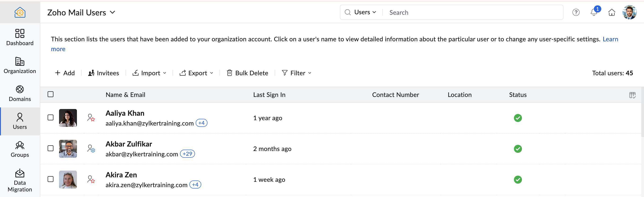The height and width of the screenshot is (197, 644).
Task: Open the Data Migration sidebar section
Action: tap(20, 180)
